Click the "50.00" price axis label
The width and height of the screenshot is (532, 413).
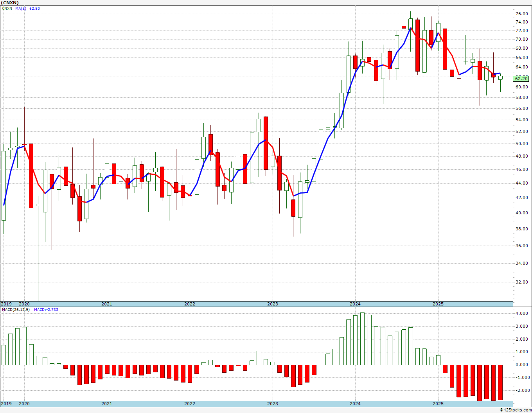[x=521, y=144]
